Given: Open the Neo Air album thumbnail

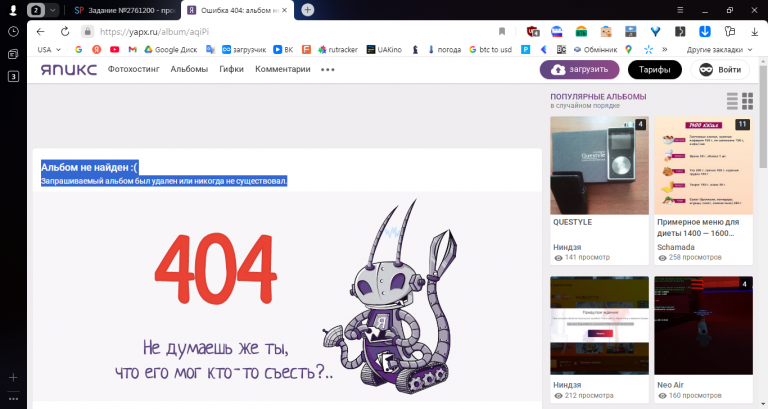Looking at the screenshot, I should [703, 325].
